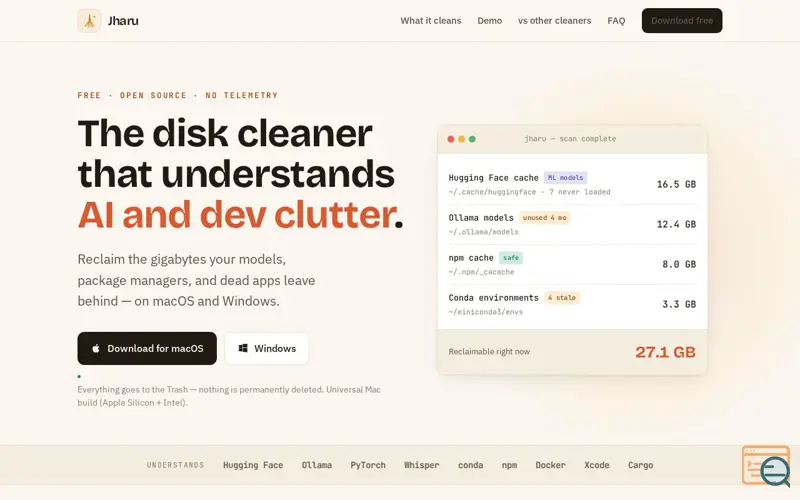Click conda in the understands strip

tap(470, 465)
